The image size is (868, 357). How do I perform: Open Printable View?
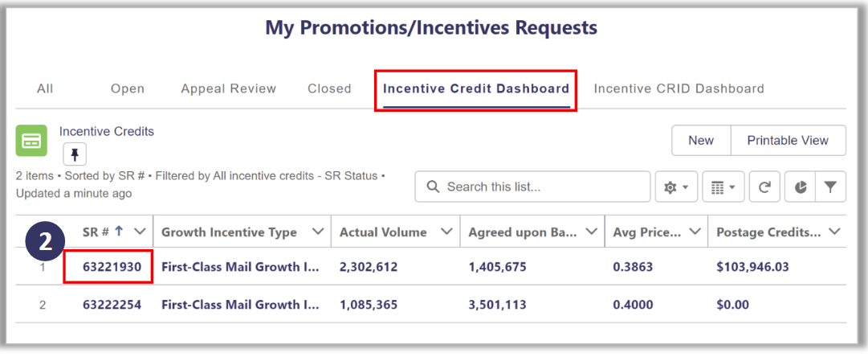point(788,140)
